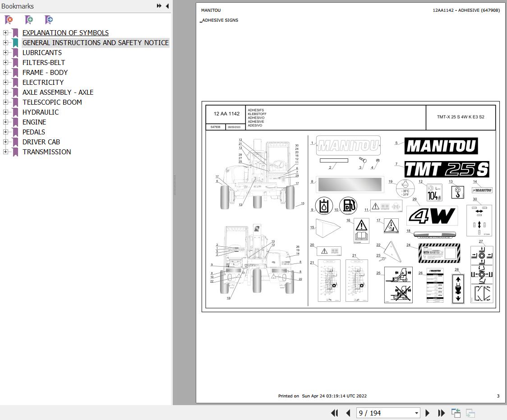This screenshot has width=507, height=420.
Task: Go to last page button
Action: [x=441, y=413]
